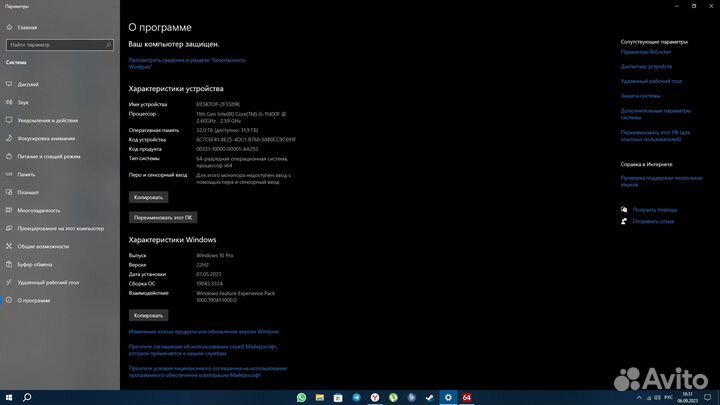Open File Explorer from the taskbar
The width and height of the screenshot is (720, 405).
(320, 398)
